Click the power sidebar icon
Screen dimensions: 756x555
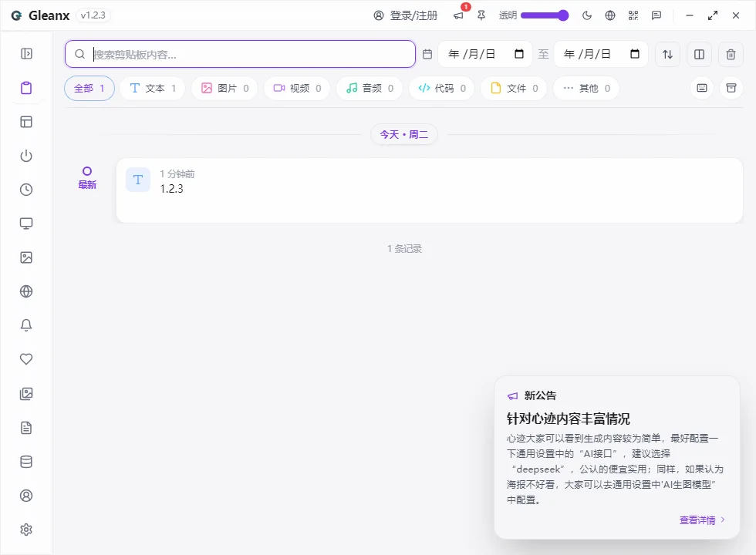click(26, 156)
